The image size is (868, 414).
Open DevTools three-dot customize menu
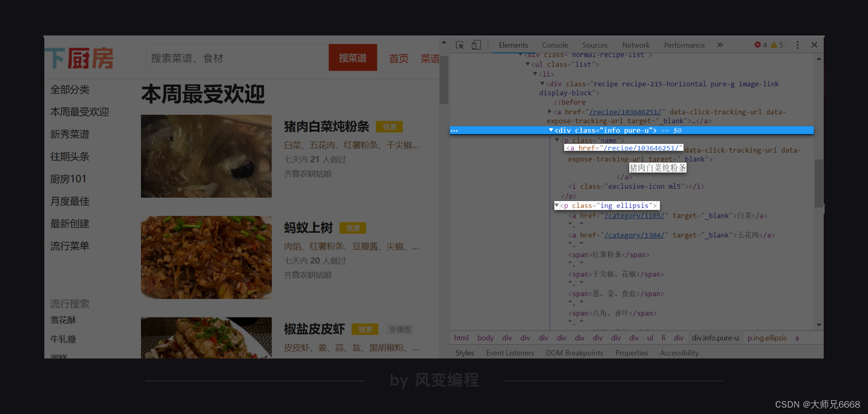tap(797, 45)
